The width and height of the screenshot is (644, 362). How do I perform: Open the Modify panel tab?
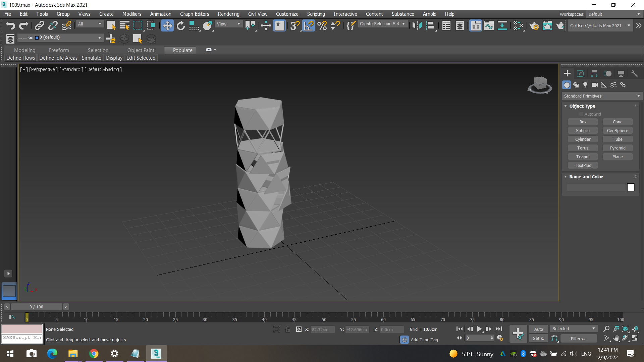coord(581,73)
